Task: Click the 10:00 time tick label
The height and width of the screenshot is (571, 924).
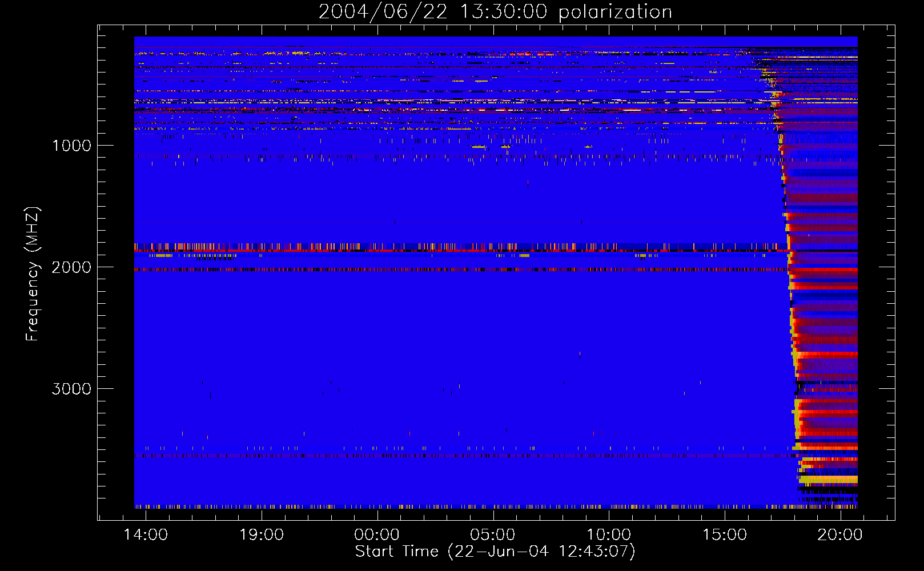Action: 609,535
